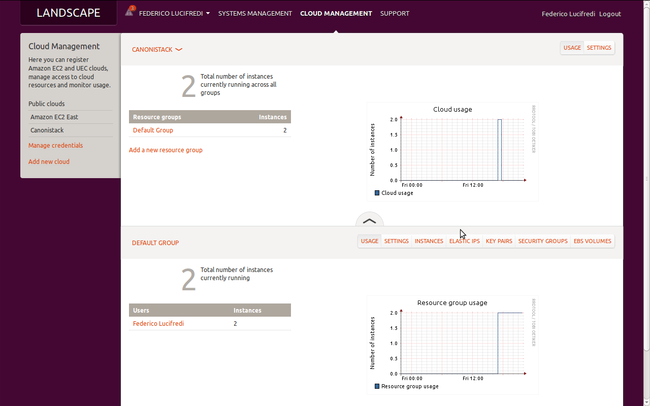Image resolution: width=650 pixels, height=406 pixels.
Task: Switch to the Canonistack Settings tab
Action: [599, 48]
